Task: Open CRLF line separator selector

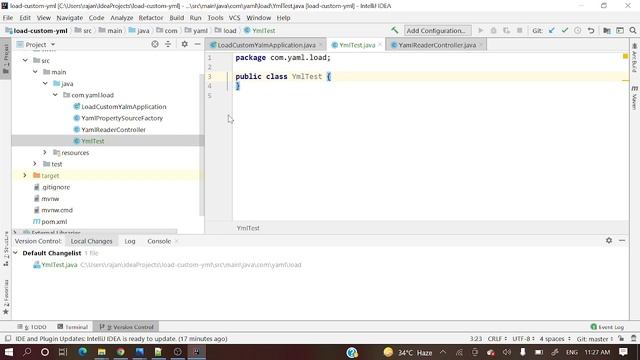Action: (497, 338)
